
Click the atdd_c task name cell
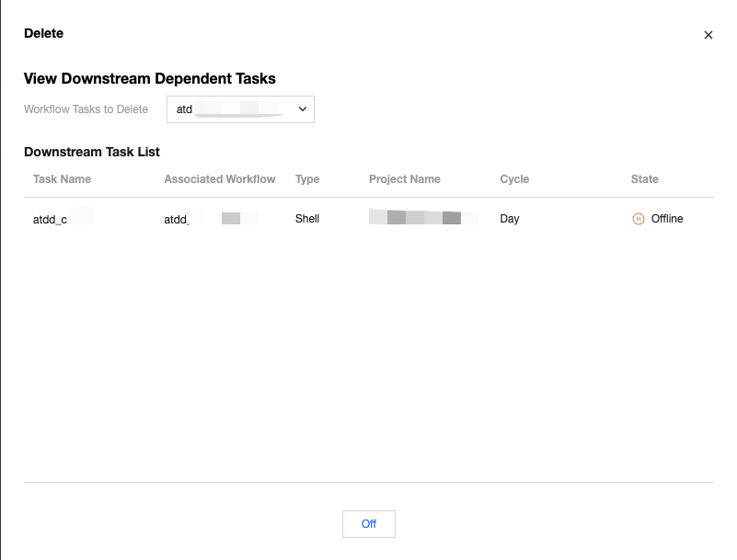tap(51, 220)
